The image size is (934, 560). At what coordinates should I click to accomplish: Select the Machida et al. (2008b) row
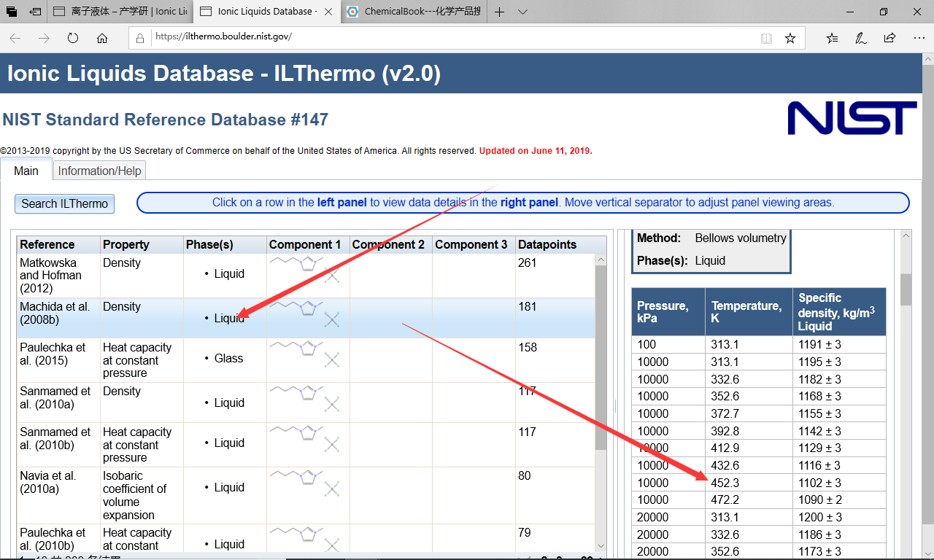[x=306, y=318]
